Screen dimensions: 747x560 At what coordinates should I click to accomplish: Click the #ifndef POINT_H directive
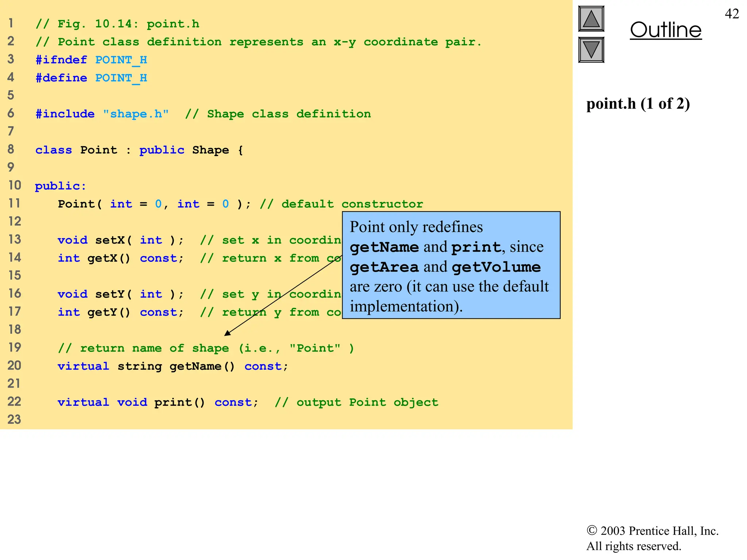coord(91,60)
